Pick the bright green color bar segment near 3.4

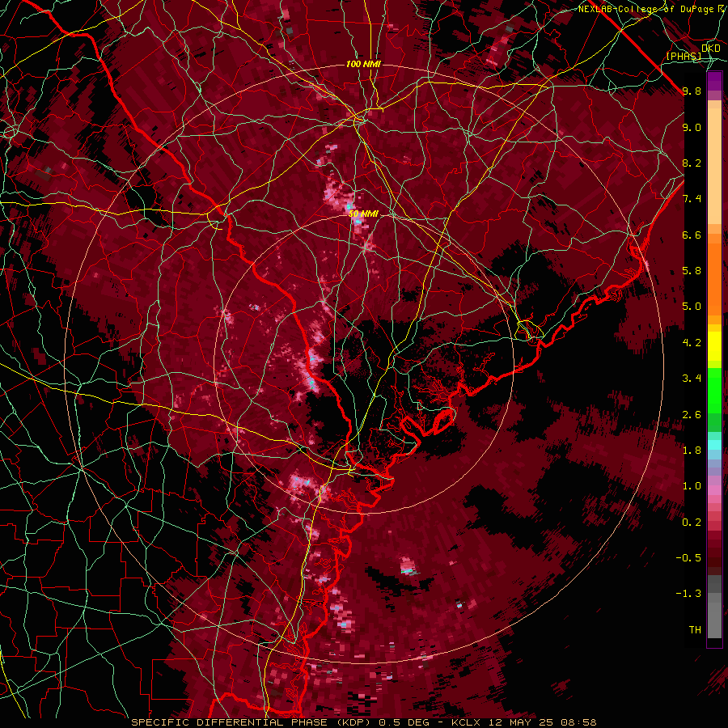click(714, 390)
